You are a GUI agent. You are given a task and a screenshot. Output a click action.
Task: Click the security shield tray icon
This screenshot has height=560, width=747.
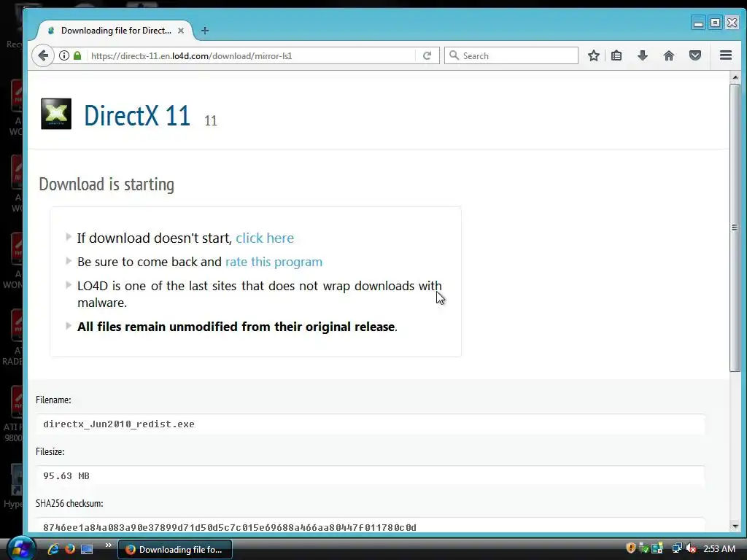(x=631, y=548)
